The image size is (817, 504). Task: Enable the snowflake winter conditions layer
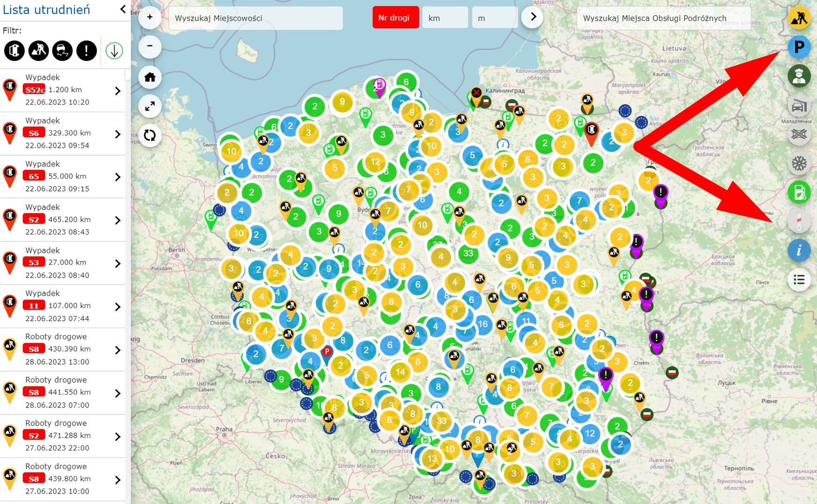(799, 164)
